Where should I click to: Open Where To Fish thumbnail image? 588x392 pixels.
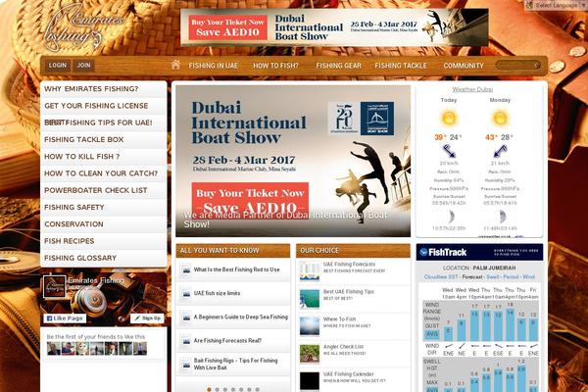[310, 326]
